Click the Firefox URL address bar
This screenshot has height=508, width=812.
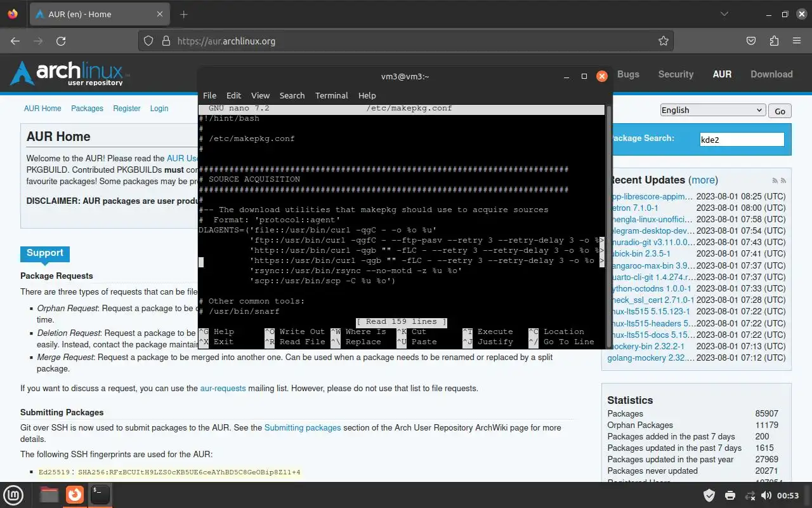tap(406, 41)
